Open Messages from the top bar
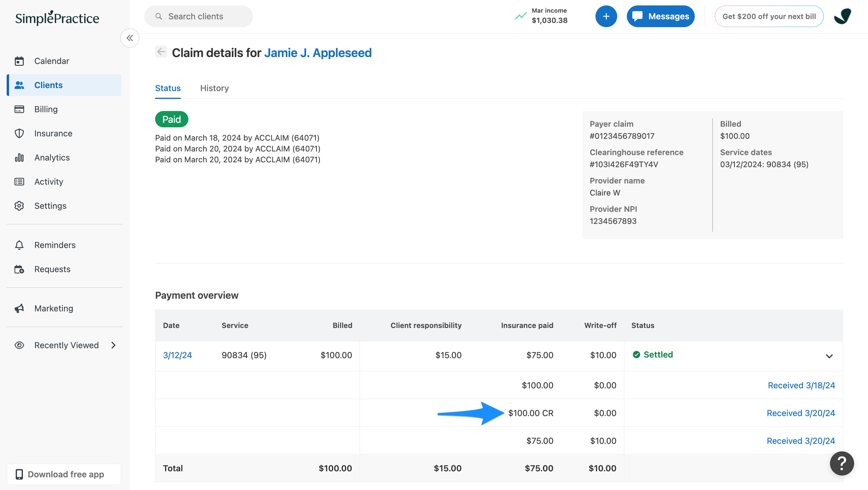This screenshot has width=868, height=490. click(660, 16)
